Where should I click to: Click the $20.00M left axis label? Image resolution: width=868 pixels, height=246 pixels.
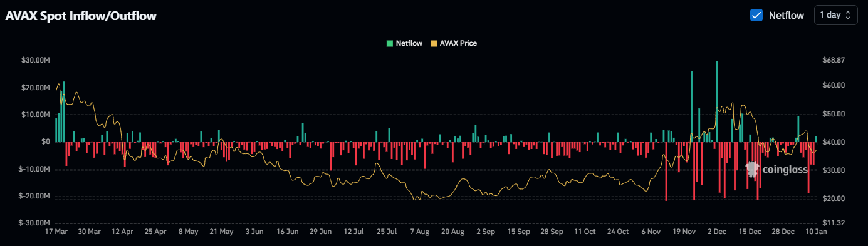click(36, 88)
